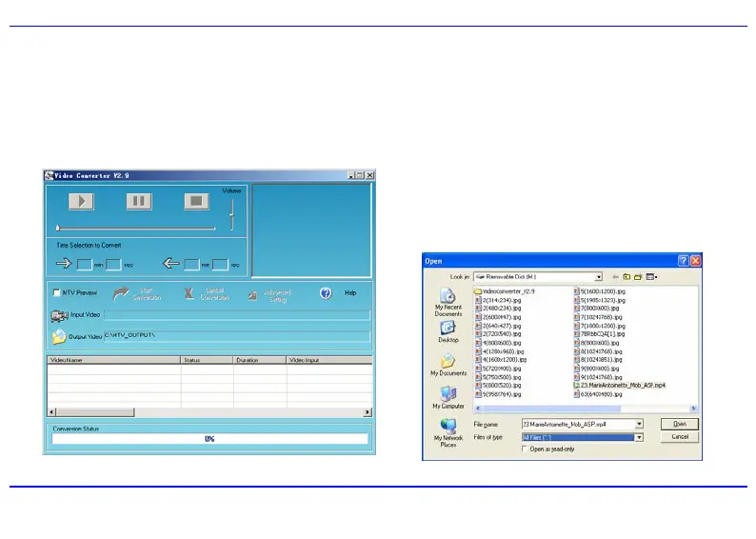Enable the MTV Preview checkbox
Screen dimensions: 756x539
(x=57, y=293)
